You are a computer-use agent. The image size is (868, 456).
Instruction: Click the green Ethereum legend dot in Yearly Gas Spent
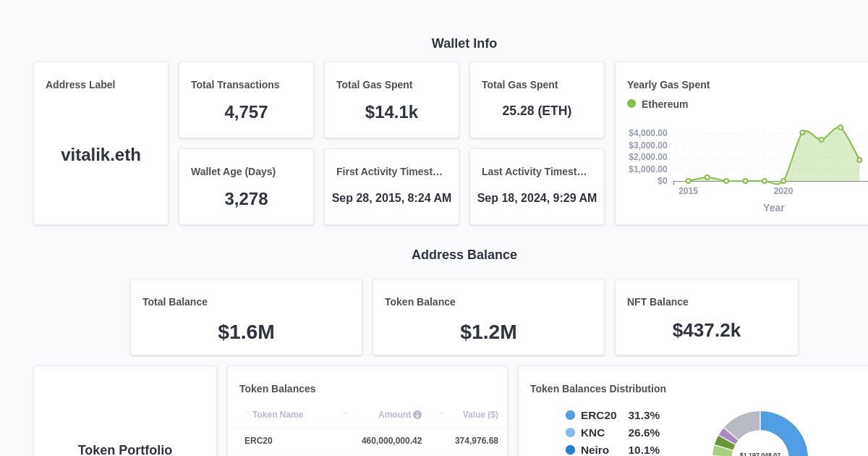[x=631, y=104]
